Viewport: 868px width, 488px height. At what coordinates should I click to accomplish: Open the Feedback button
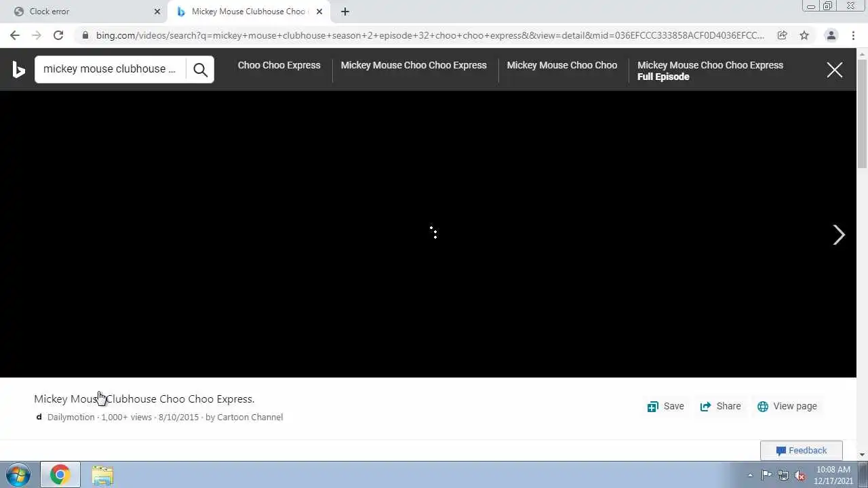coord(801,450)
